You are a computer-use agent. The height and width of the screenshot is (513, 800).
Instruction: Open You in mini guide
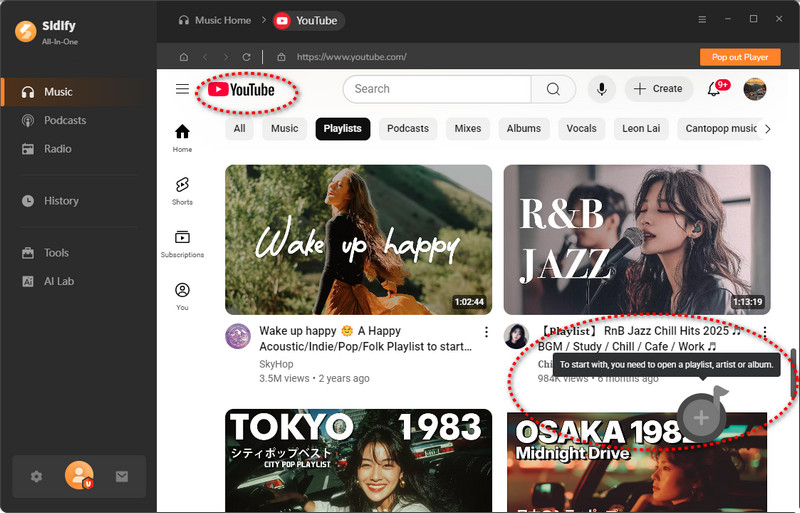point(182,297)
